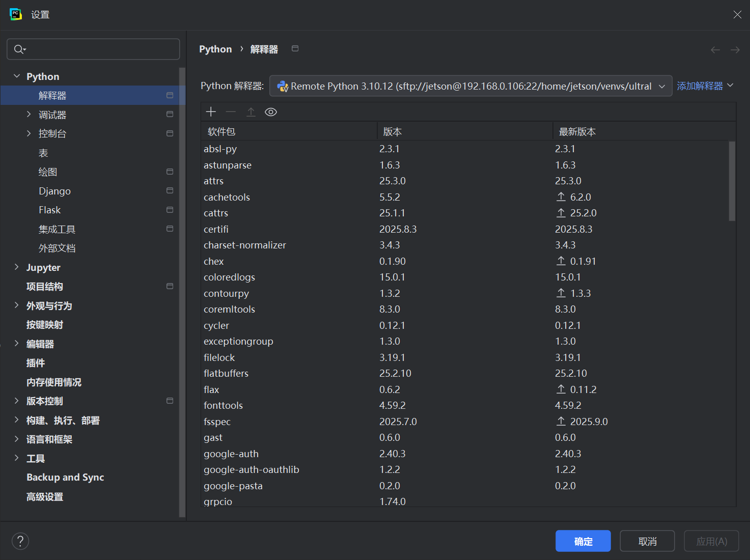Open the 添加解释器 dropdown link
This screenshot has width=750, height=560.
705,86
